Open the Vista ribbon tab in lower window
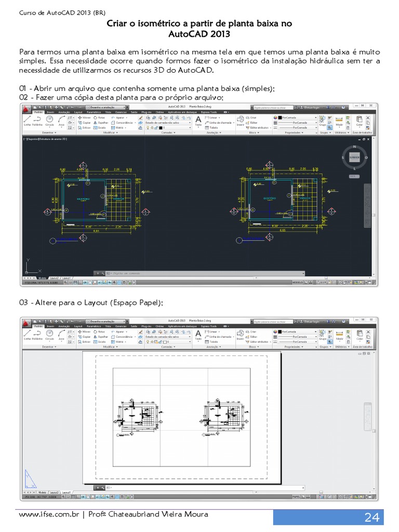Viewport: 399px width, 532px height. click(x=108, y=326)
